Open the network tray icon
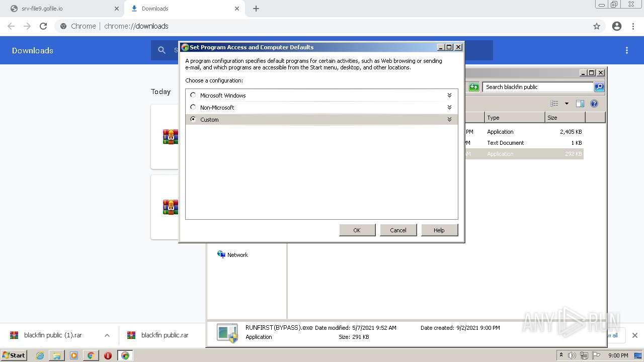The width and height of the screenshot is (644, 362). (x=584, y=355)
